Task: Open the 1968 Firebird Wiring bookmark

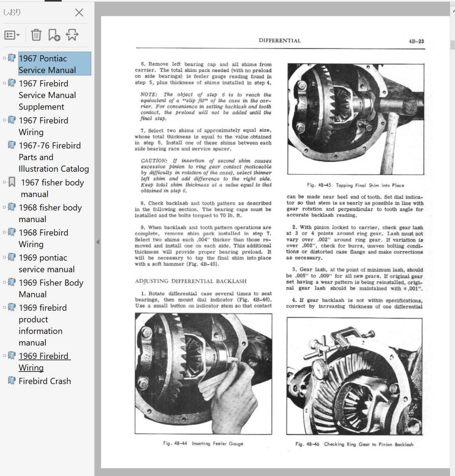Action: tap(43, 238)
